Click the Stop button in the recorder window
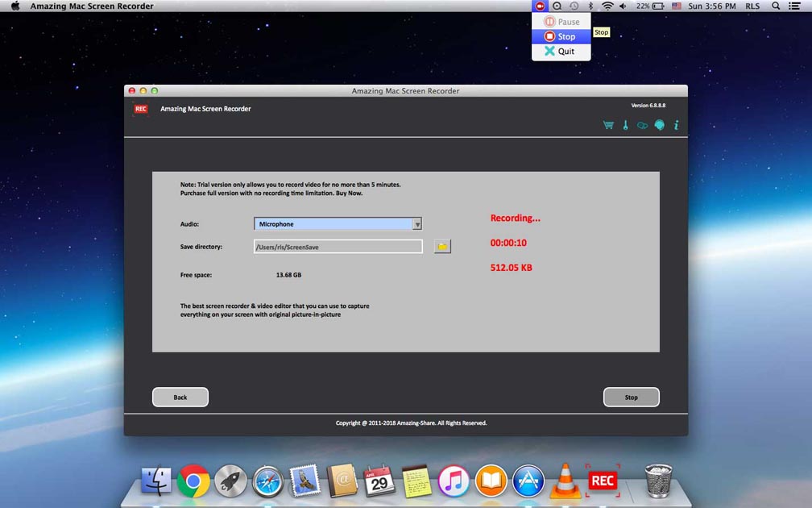 click(x=632, y=397)
